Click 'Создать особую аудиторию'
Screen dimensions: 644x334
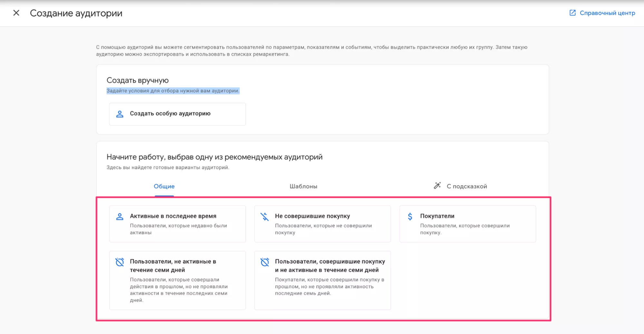pyautogui.click(x=177, y=114)
